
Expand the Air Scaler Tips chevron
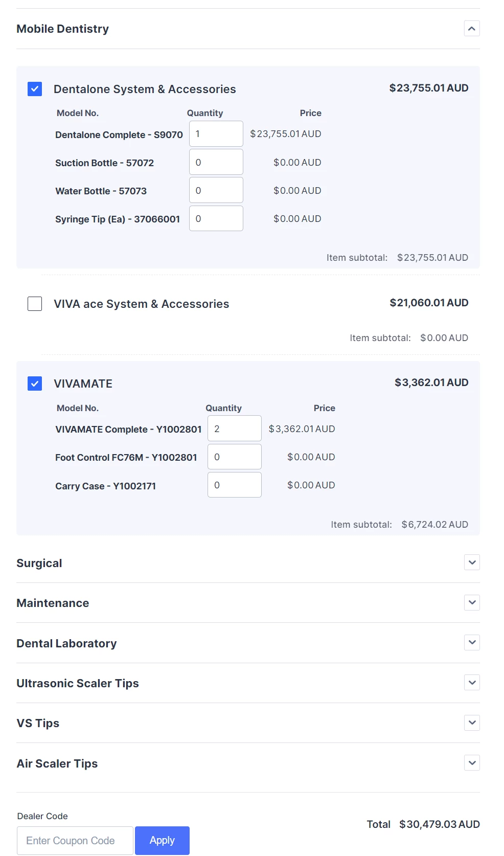pyautogui.click(x=472, y=763)
